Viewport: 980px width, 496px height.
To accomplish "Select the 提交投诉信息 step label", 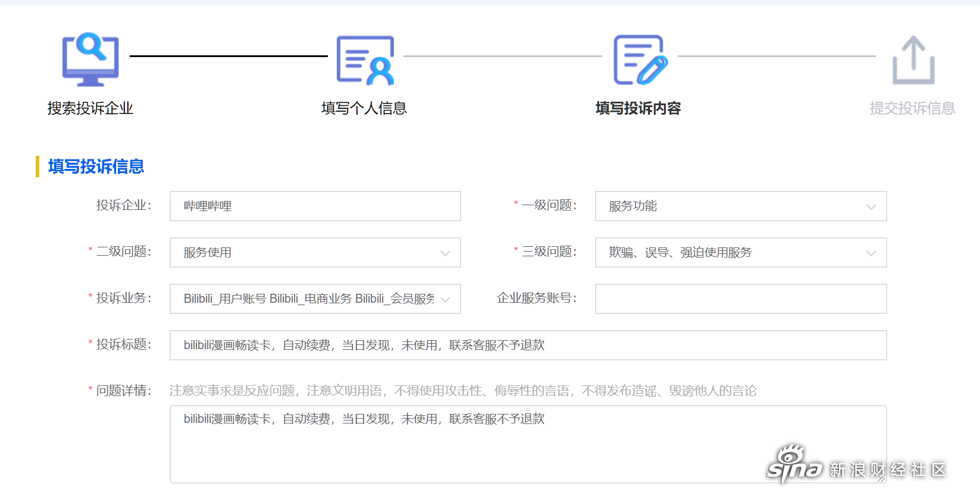I will 912,108.
